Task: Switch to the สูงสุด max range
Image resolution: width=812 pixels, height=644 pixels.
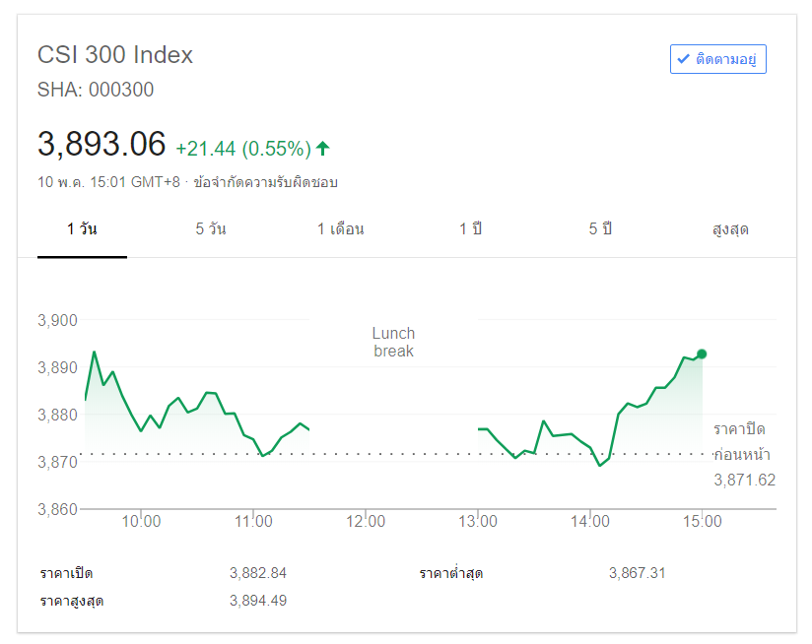Action: pos(730,229)
